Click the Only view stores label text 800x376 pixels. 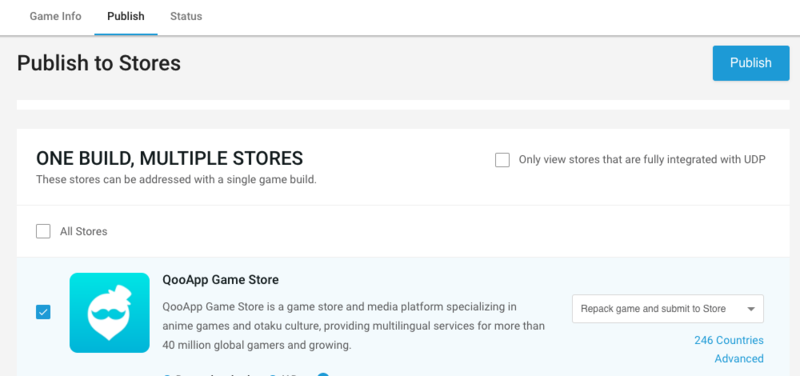click(642, 160)
